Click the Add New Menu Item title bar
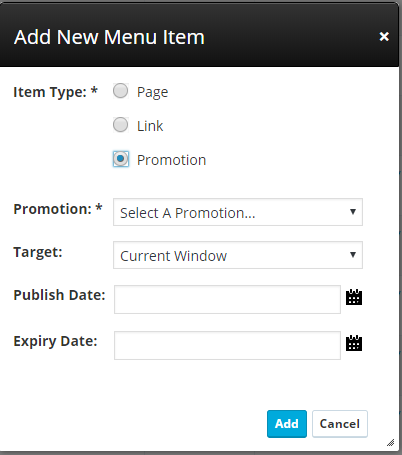This screenshot has width=402, height=455. coord(199,37)
